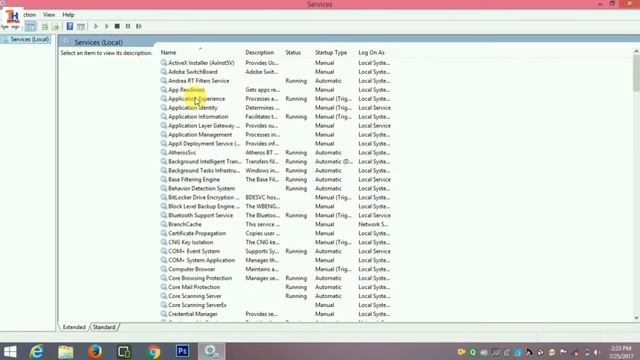Click the system tray volume icon

tap(597, 352)
